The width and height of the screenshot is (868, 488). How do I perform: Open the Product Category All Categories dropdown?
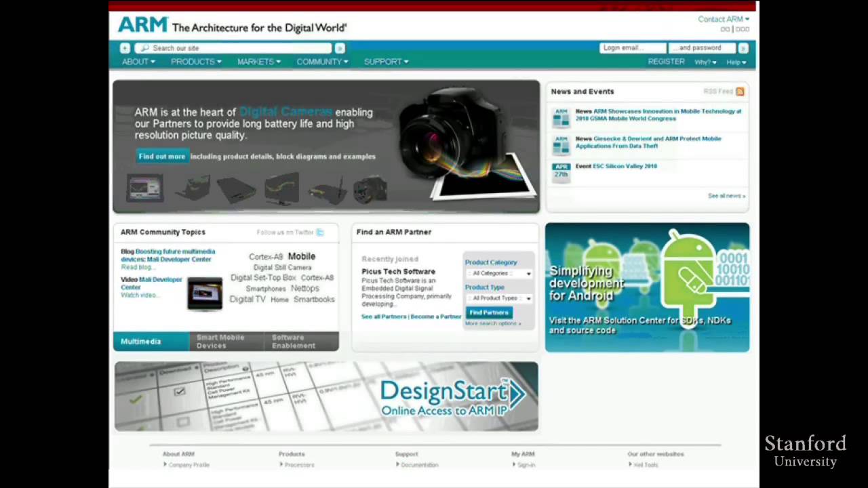pyautogui.click(x=499, y=273)
